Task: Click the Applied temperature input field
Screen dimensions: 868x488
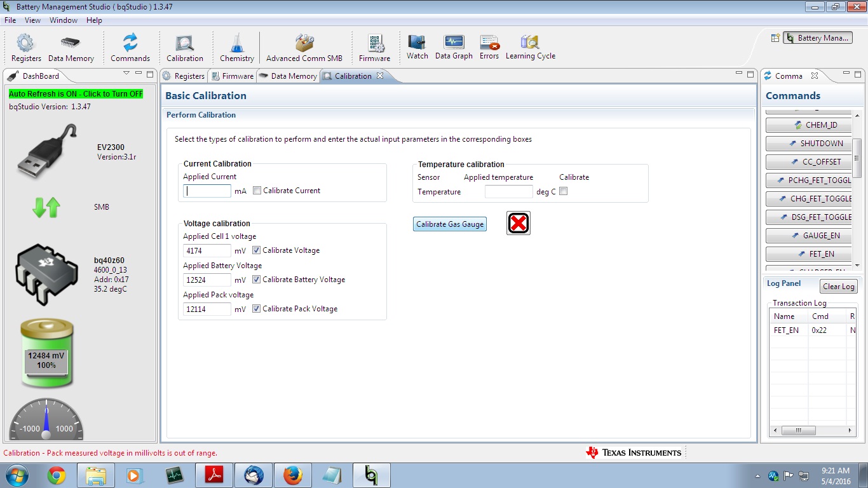Action: pyautogui.click(x=509, y=191)
